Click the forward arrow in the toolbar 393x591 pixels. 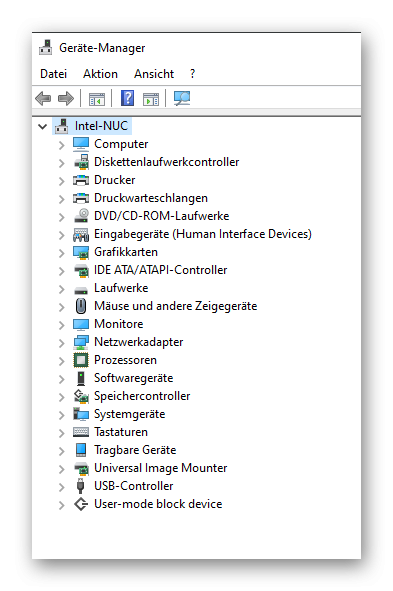(66, 98)
